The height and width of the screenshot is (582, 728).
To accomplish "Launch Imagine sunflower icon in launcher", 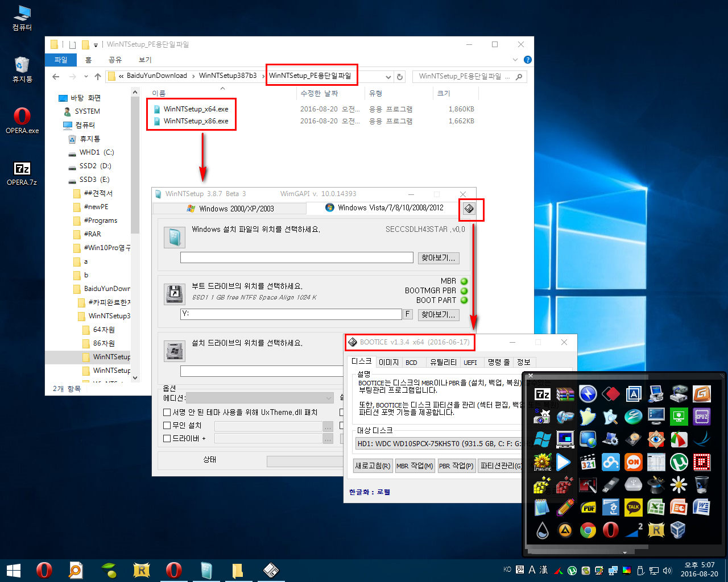I will pos(542,462).
